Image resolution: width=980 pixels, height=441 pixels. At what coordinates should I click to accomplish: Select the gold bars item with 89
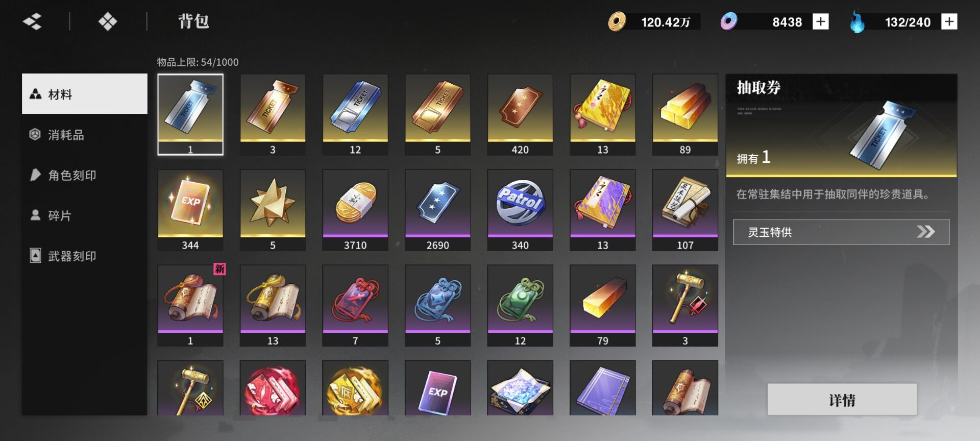tap(685, 114)
